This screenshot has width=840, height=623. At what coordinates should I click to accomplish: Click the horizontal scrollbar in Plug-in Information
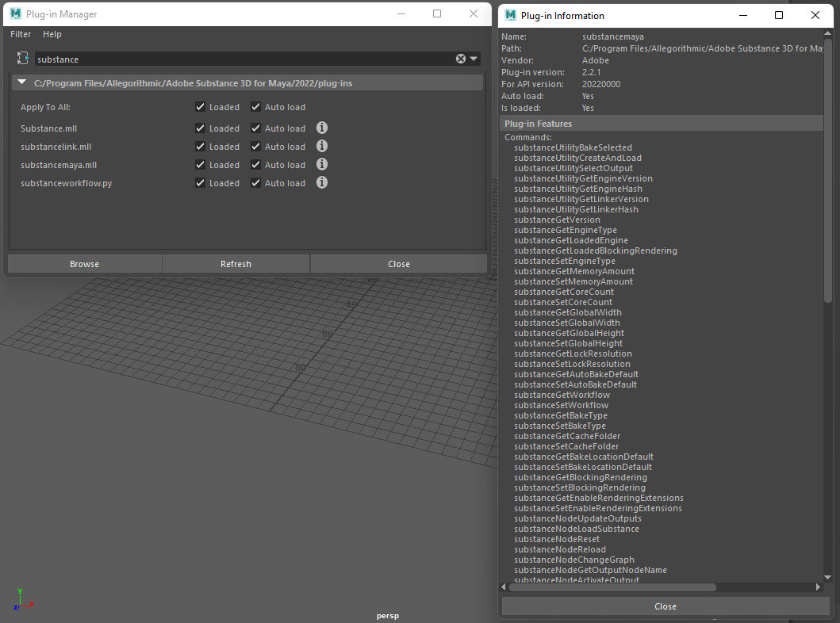tap(612, 587)
